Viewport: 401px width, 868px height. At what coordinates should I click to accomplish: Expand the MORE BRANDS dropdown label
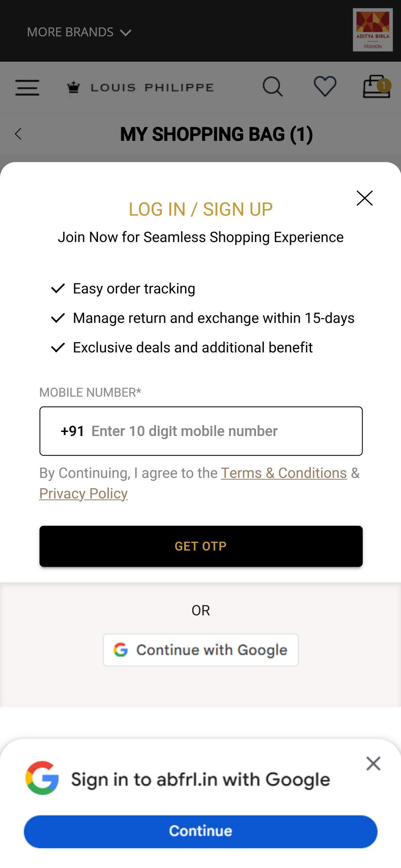70,32
